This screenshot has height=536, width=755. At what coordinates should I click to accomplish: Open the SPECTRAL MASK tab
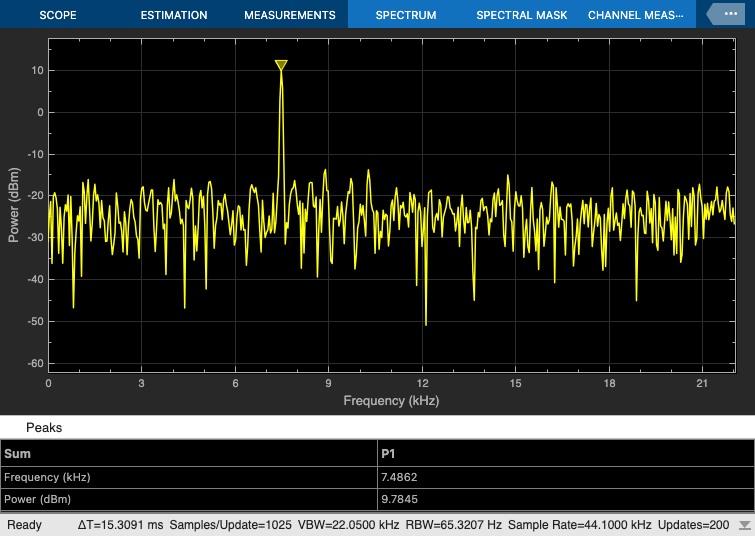(522, 15)
